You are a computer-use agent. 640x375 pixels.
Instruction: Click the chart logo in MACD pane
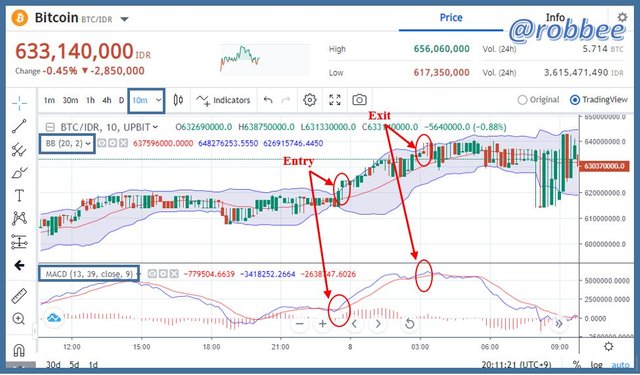54,317
